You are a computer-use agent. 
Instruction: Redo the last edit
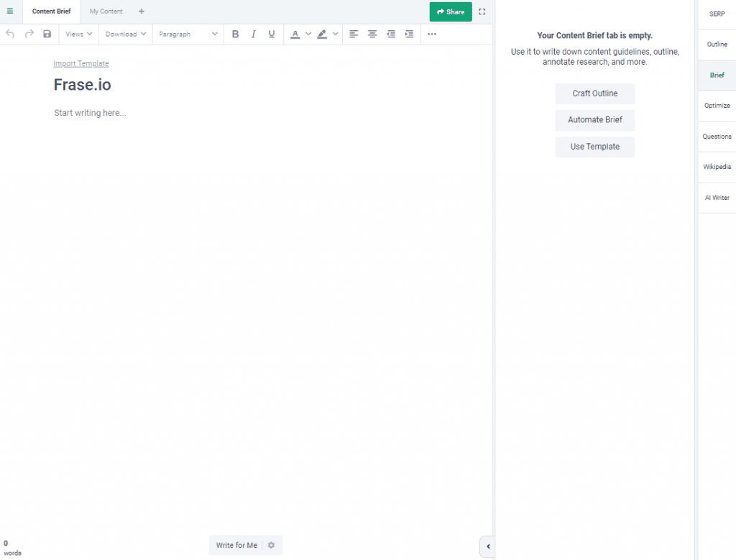[x=29, y=34]
